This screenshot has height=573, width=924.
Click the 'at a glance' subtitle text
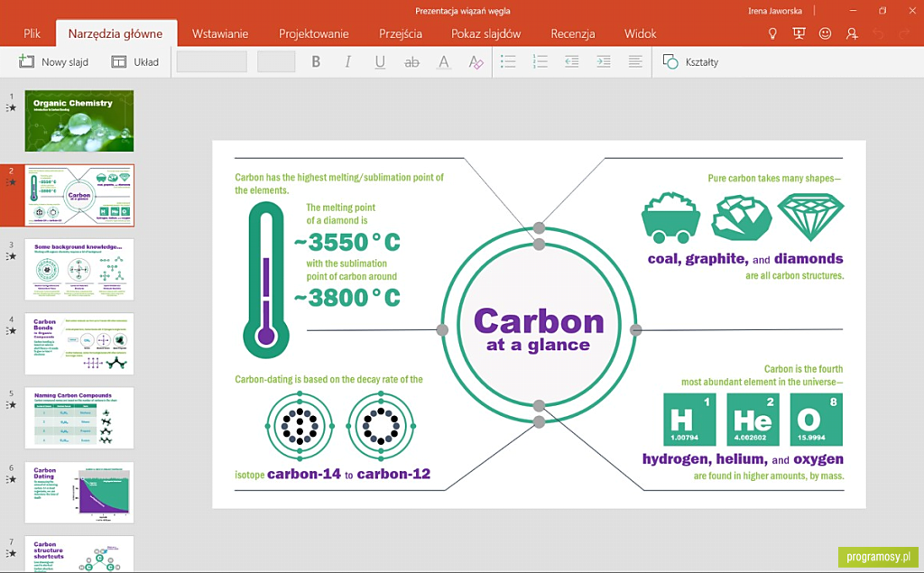538,345
